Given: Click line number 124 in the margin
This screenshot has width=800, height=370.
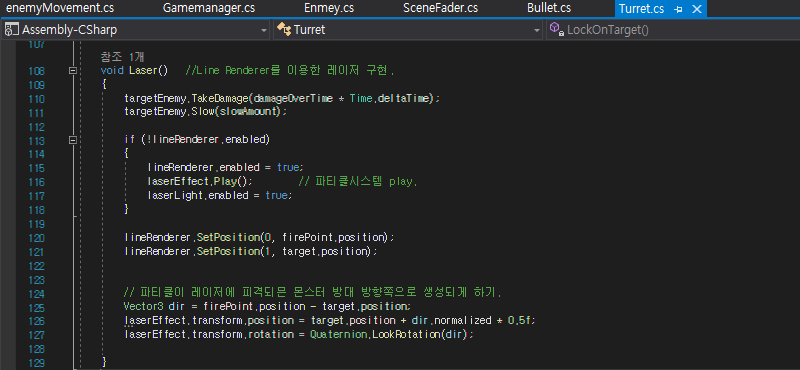Looking at the screenshot, I should pyautogui.click(x=36, y=293).
